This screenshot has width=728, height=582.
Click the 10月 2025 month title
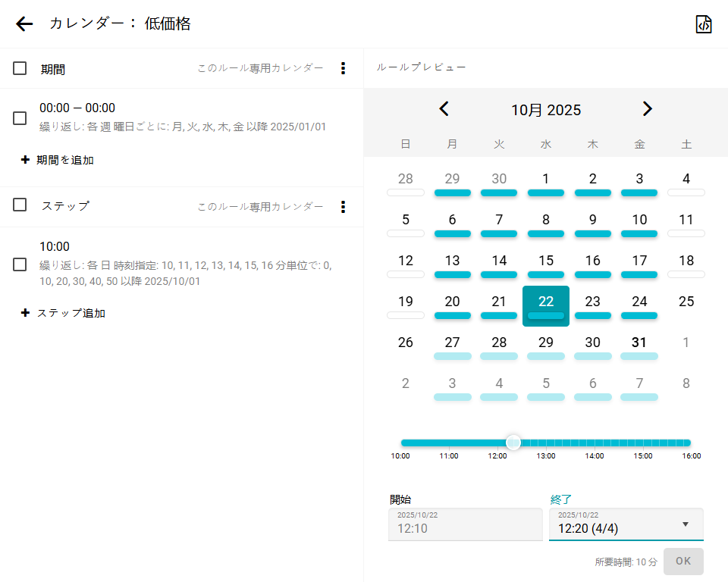click(x=545, y=110)
